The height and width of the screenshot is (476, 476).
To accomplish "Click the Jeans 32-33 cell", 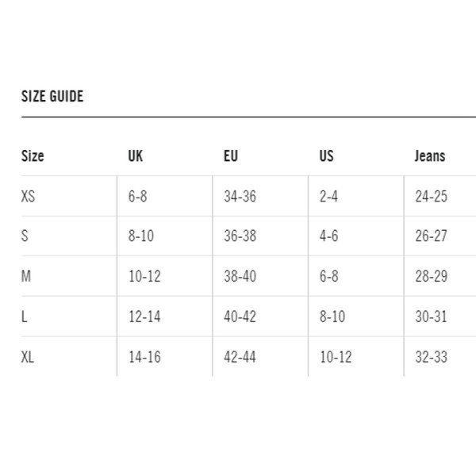I will point(431,357).
